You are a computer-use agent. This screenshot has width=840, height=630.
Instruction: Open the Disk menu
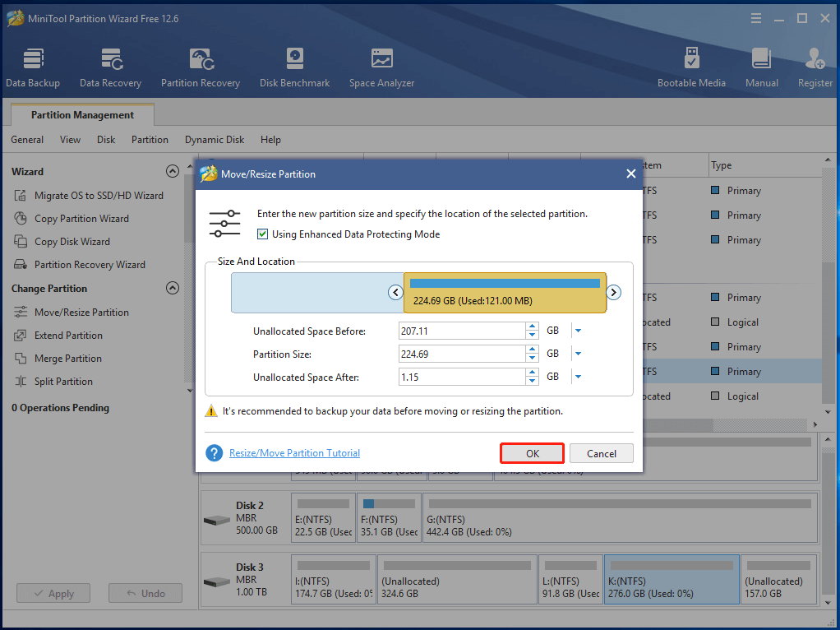click(106, 139)
